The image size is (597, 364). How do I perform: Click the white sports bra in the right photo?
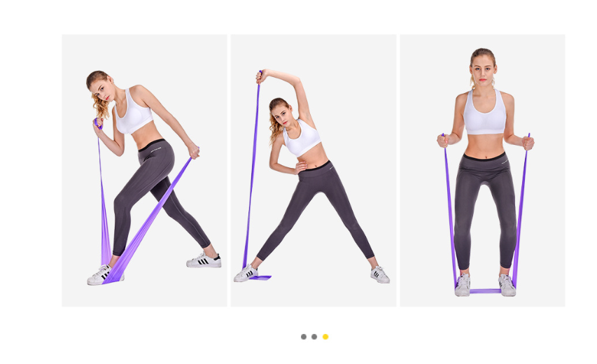click(485, 113)
